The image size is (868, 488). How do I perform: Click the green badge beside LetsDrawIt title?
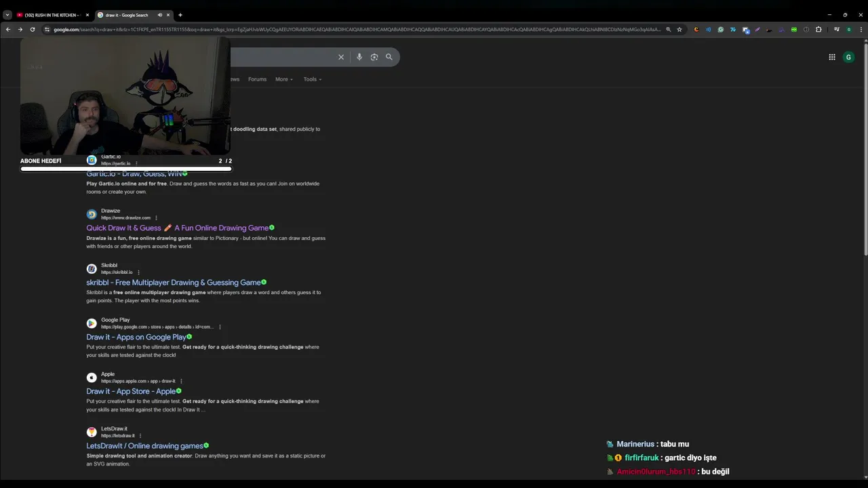pyautogui.click(x=206, y=445)
